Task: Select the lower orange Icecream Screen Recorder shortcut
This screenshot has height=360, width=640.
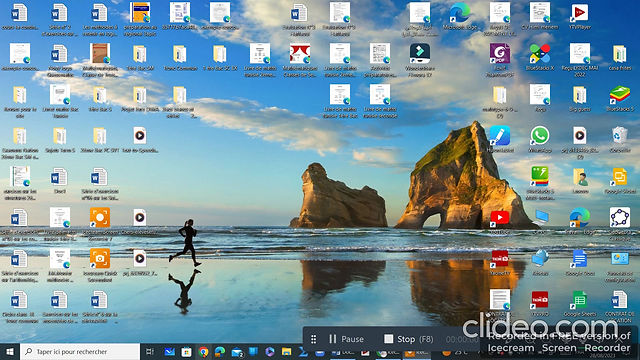Action: (x=100, y=264)
